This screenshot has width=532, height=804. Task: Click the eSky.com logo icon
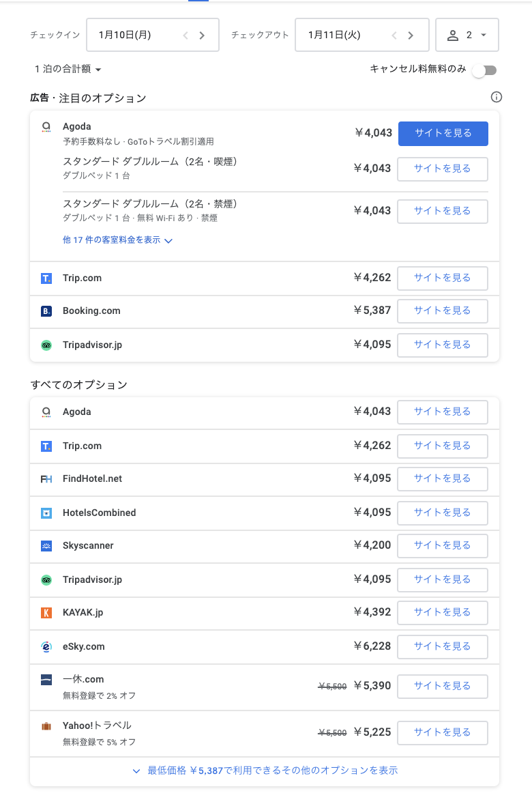tap(46, 646)
